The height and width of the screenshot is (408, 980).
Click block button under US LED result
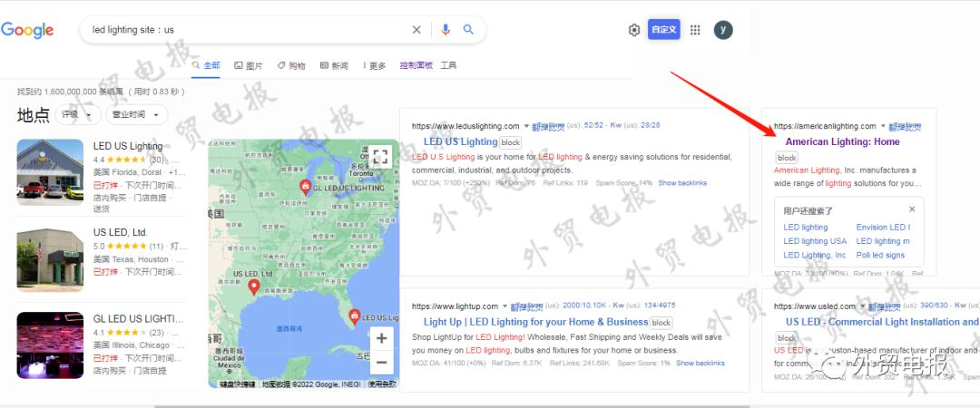pos(787,338)
